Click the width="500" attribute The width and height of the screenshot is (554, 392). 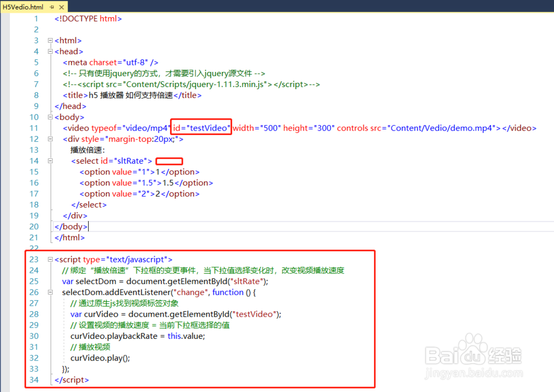click(257, 128)
